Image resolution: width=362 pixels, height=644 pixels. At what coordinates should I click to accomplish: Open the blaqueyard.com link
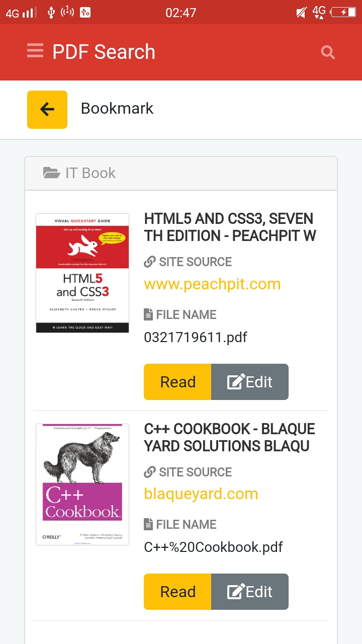[201, 494]
